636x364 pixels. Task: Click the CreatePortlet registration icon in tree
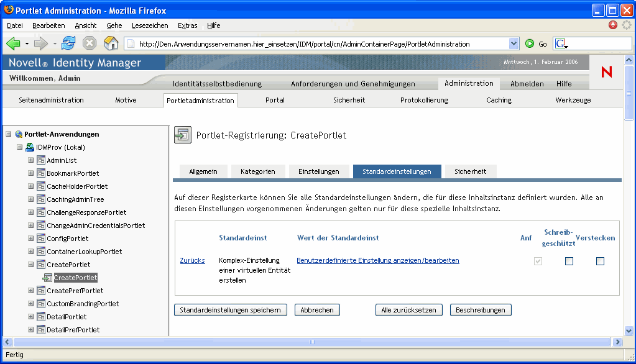tap(47, 278)
